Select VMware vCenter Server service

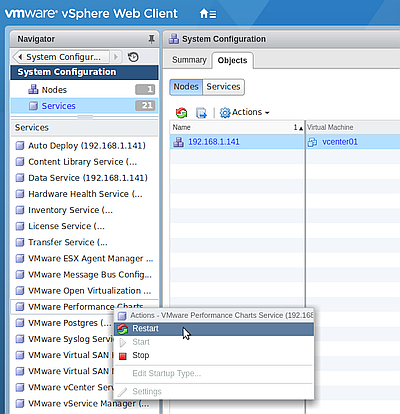(x=63, y=387)
